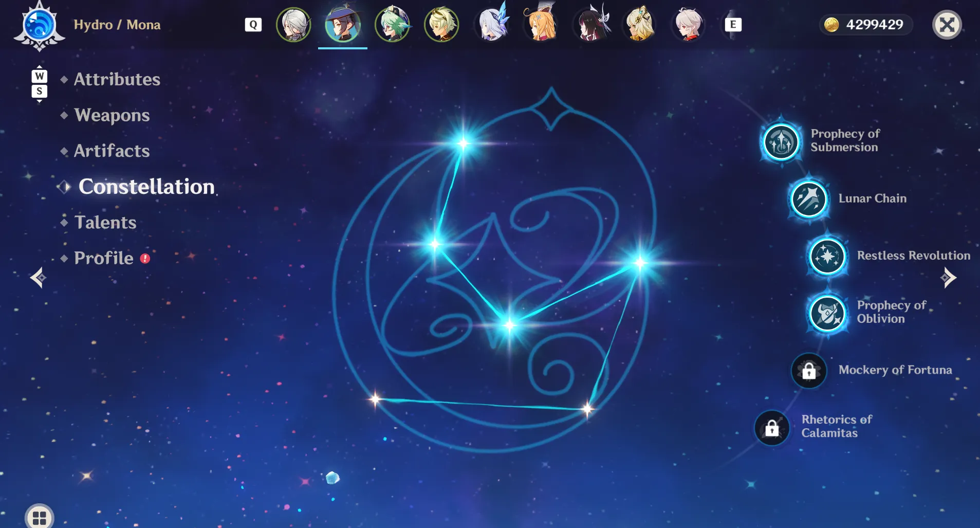
Task: Select the white-haired character next to E
Action: [x=689, y=24]
